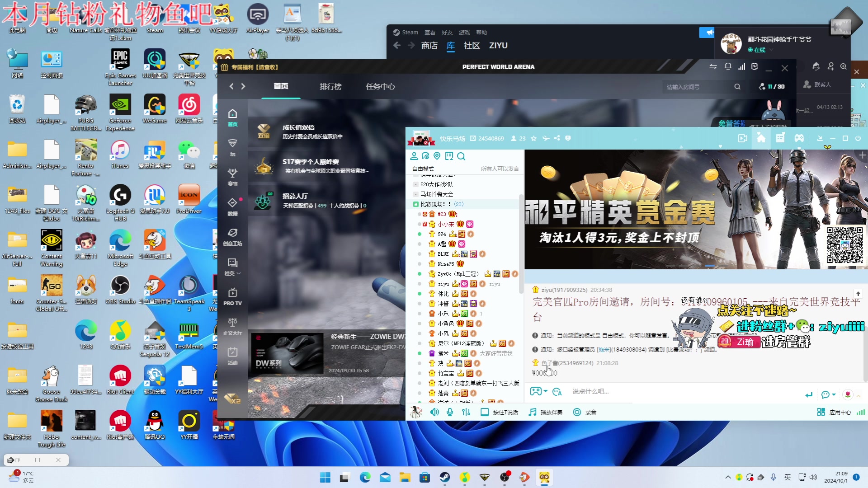Image resolution: width=868 pixels, height=488 pixels.
Task: Go to 商店 in Steam navigation
Action: (x=429, y=46)
